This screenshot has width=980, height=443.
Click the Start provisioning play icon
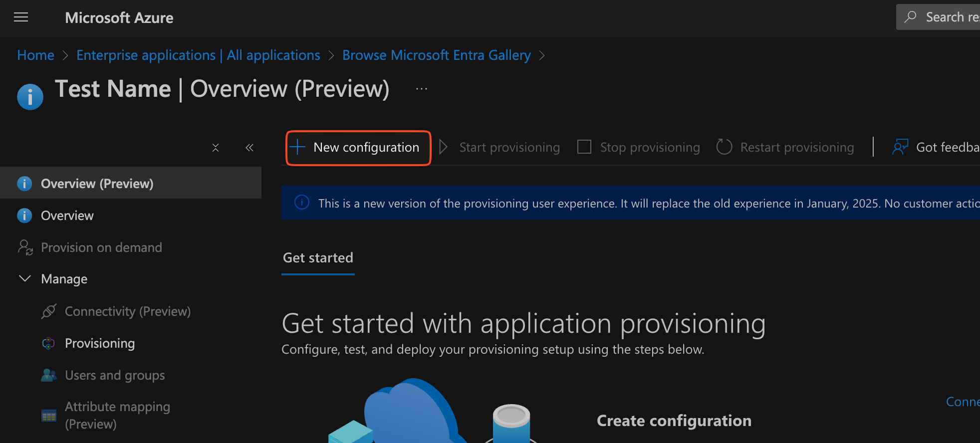point(443,147)
